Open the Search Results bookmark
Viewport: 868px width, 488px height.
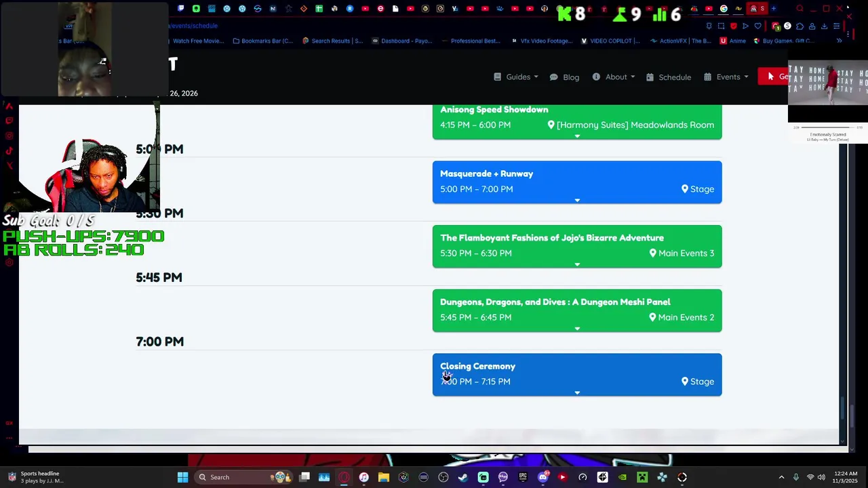click(x=332, y=41)
